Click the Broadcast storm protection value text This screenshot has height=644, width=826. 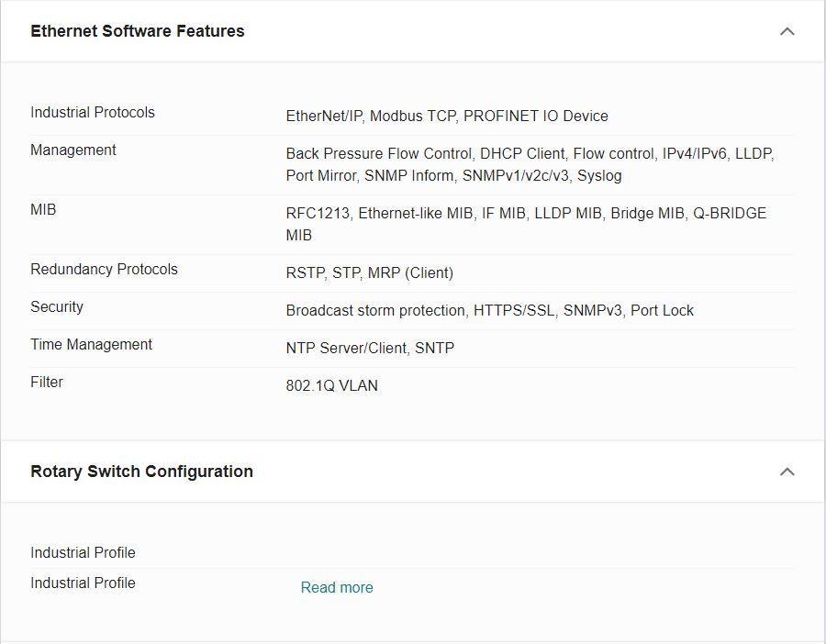(490, 311)
